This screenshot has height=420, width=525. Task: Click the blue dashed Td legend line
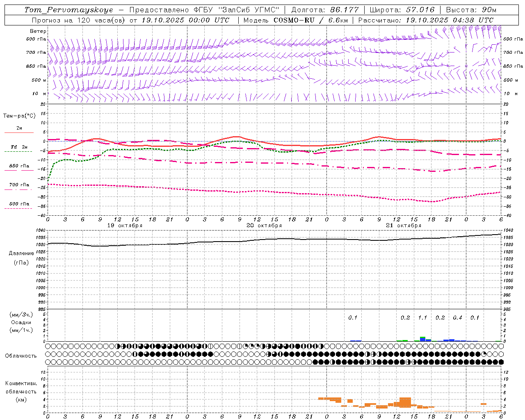[x=18, y=152]
